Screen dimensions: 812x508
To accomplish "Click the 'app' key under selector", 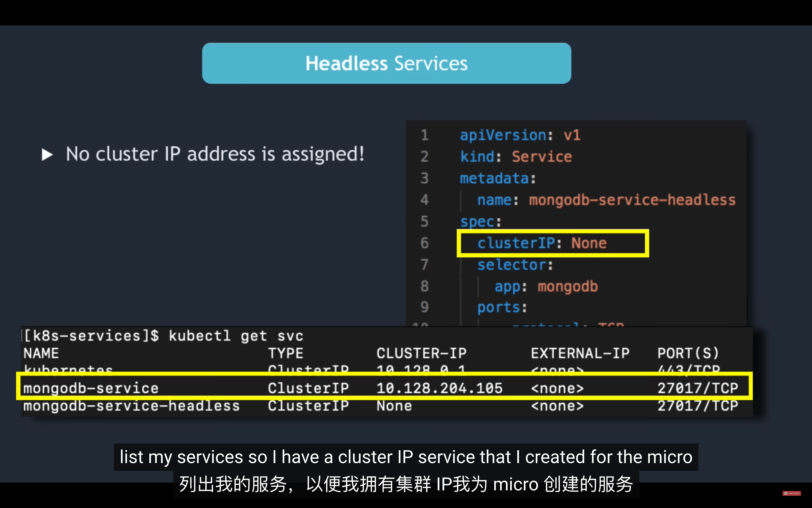I will pos(507,287).
